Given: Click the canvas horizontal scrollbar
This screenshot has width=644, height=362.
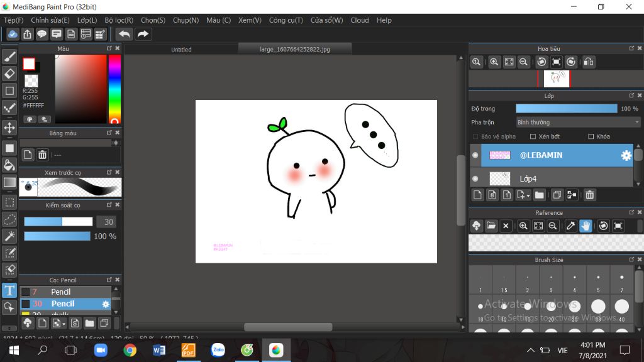Looking at the screenshot, I should click(288, 327).
